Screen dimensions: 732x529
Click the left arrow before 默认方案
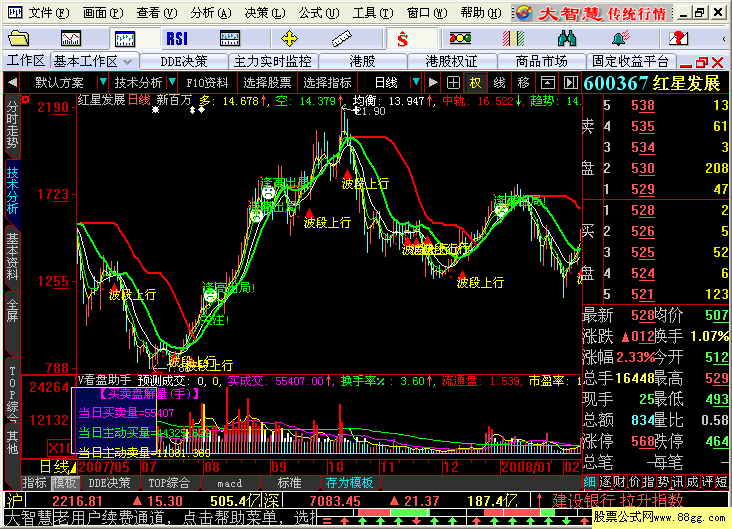click(13, 83)
